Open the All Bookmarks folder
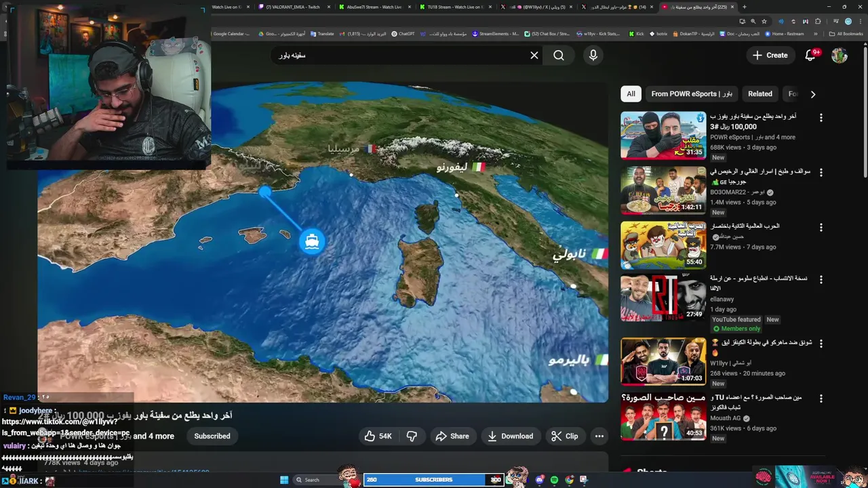 (x=846, y=34)
